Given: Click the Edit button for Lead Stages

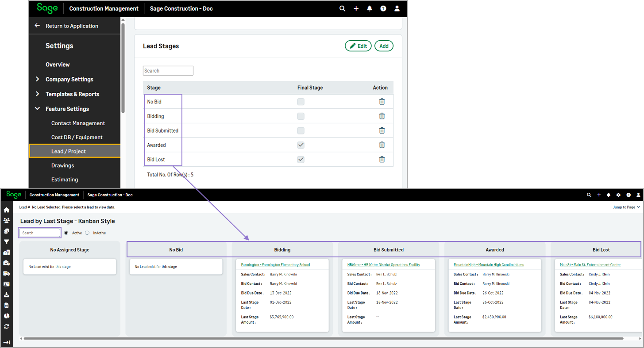Looking at the screenshot, I should pyautogui.click(x=358, y=46).
